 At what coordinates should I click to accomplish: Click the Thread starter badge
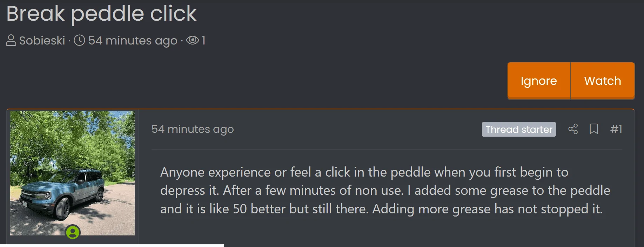(518, 129)
